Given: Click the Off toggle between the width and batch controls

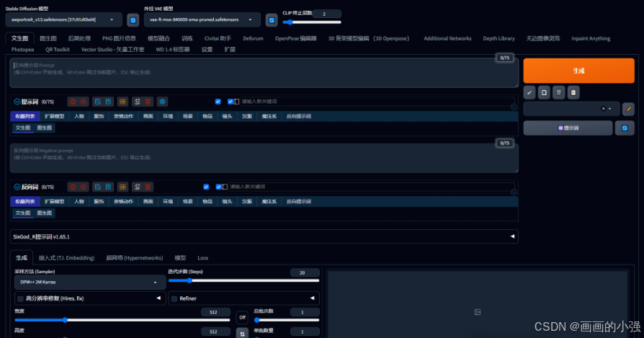Looking at the screenshot, I should pos(242,317).
